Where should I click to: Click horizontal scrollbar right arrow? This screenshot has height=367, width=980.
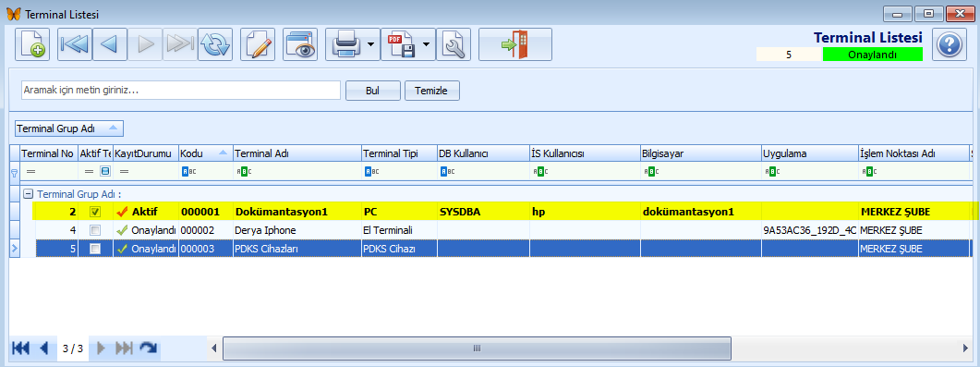965,348
